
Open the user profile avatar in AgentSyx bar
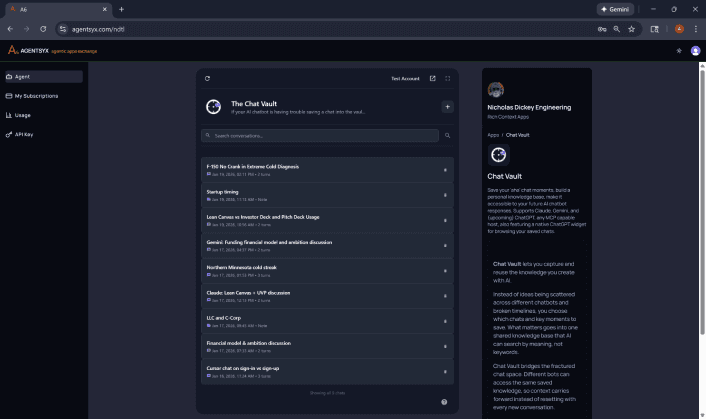(695, 51)
